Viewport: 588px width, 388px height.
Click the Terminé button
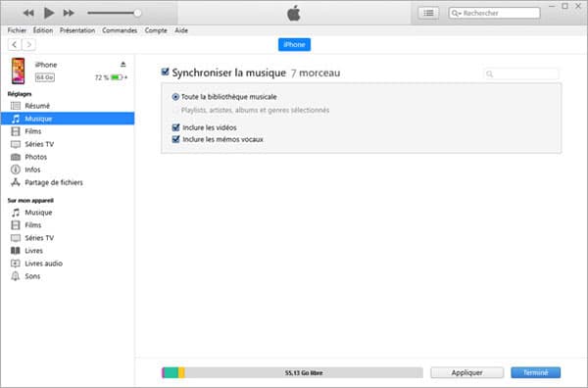coord(535,372)
